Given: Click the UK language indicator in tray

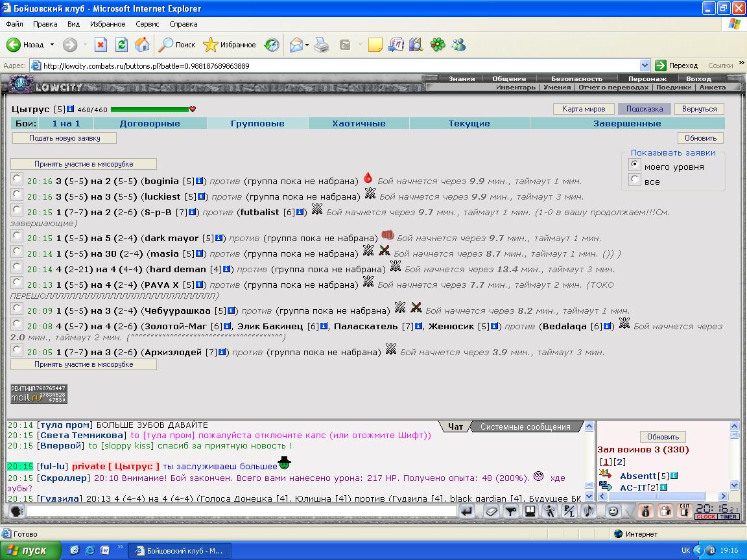Looking at the screenshot, I should (x=685, y=550).
